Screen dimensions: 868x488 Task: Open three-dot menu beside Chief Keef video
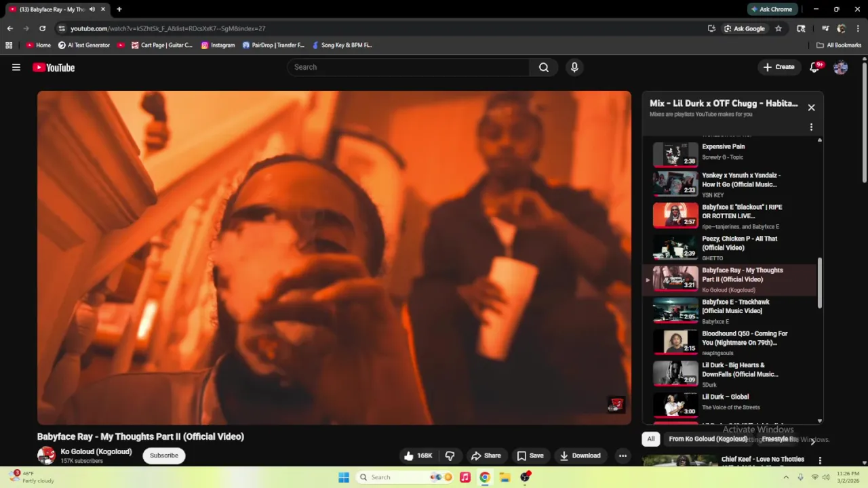click(820, 461)
